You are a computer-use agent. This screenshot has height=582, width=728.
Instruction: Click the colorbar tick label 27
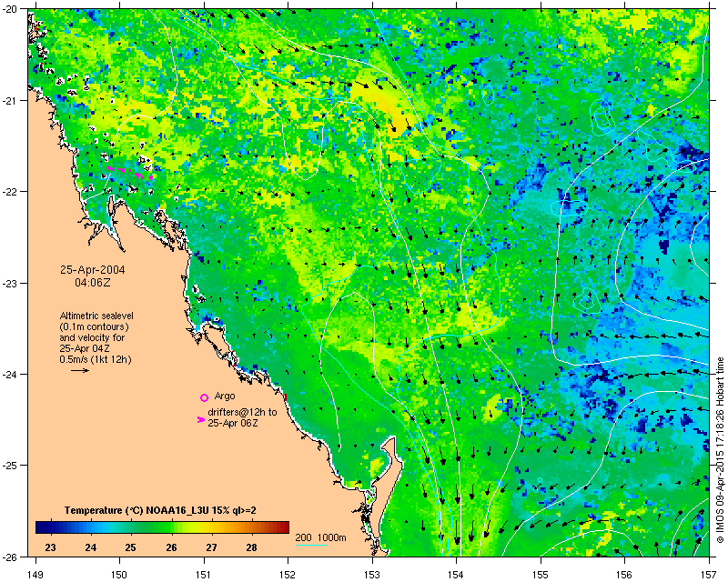point(211,547)
